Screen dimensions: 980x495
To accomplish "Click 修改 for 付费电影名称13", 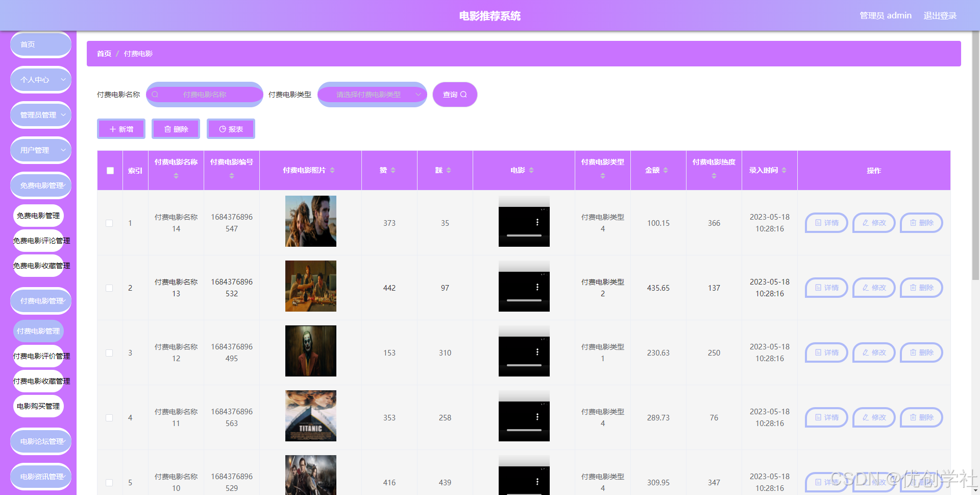I will tap(874, 288).
